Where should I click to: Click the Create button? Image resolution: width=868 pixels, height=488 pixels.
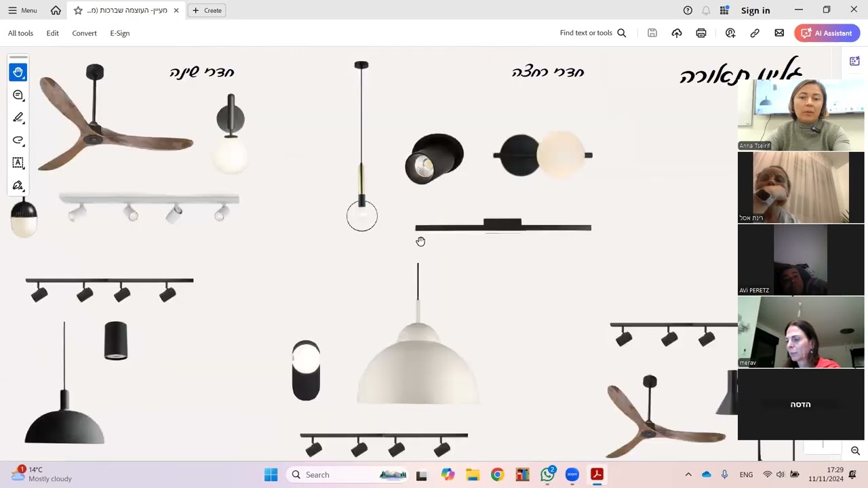tap(208, 10)
